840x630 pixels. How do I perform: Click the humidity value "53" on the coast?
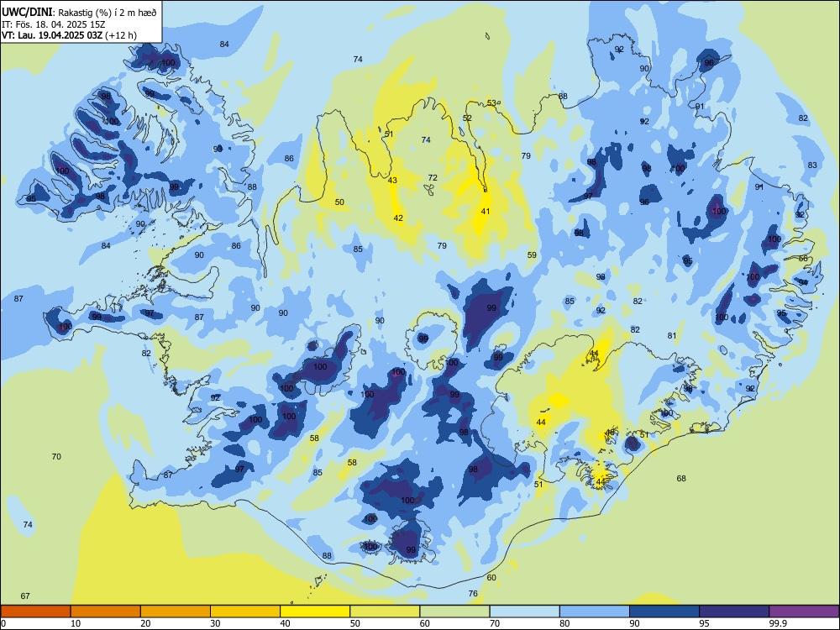491,102
